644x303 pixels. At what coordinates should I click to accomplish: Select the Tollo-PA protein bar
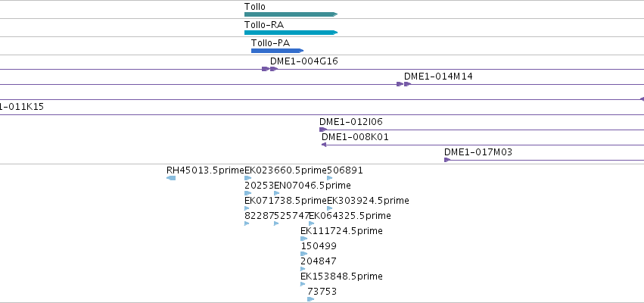click(277, 51)
